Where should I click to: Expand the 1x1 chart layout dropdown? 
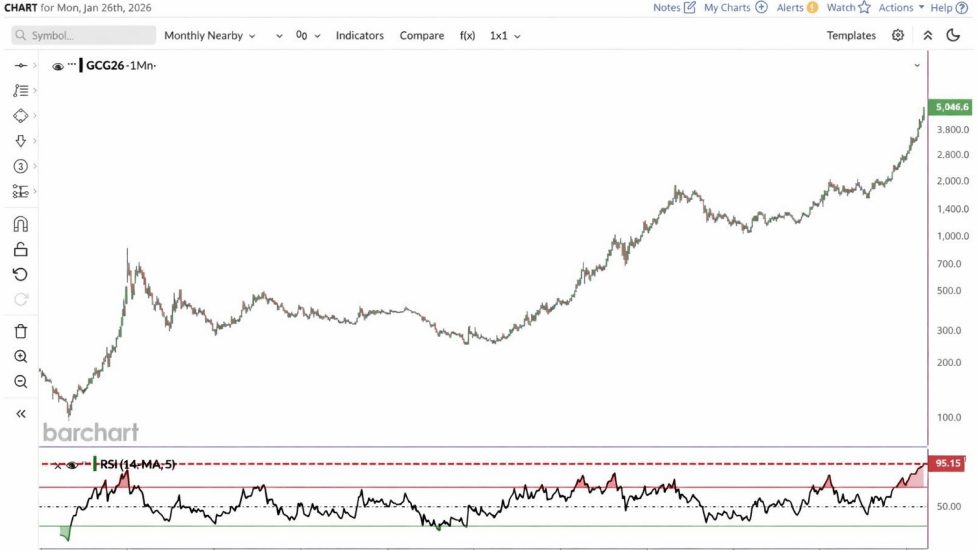tap(505, 35)
